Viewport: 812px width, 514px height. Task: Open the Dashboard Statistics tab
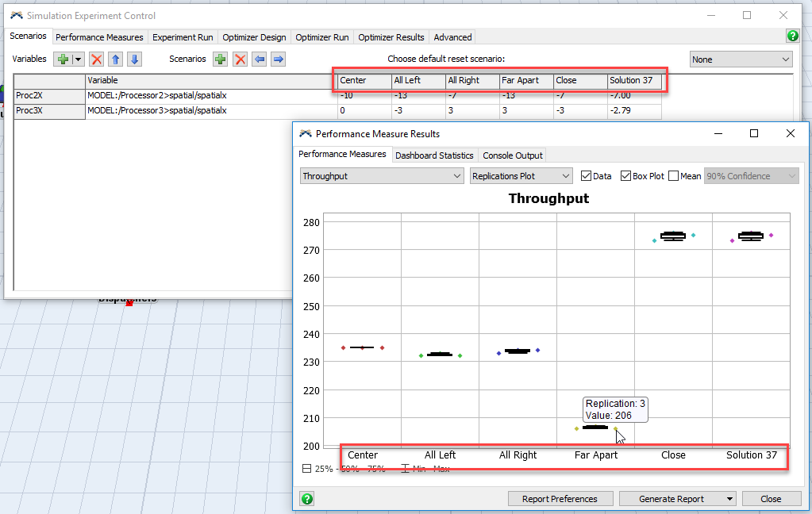pos(434,155)
